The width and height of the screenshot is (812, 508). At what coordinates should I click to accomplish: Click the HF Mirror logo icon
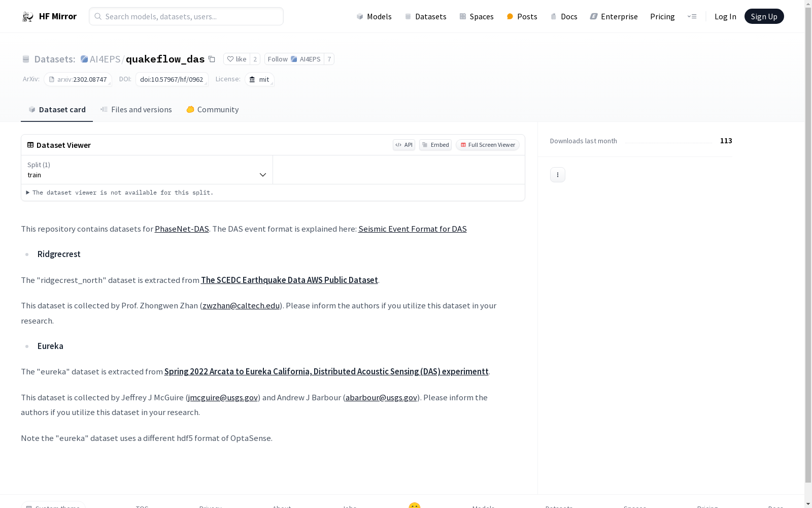point(28,17)
